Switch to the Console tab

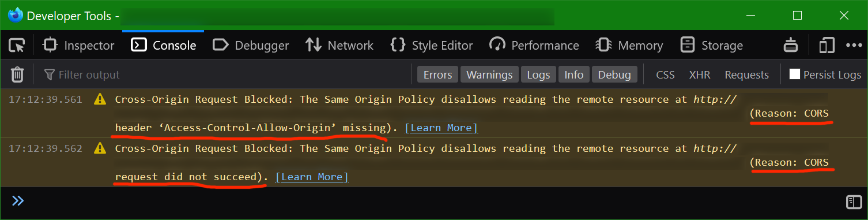pyautogui.click(x=164, y=45)
